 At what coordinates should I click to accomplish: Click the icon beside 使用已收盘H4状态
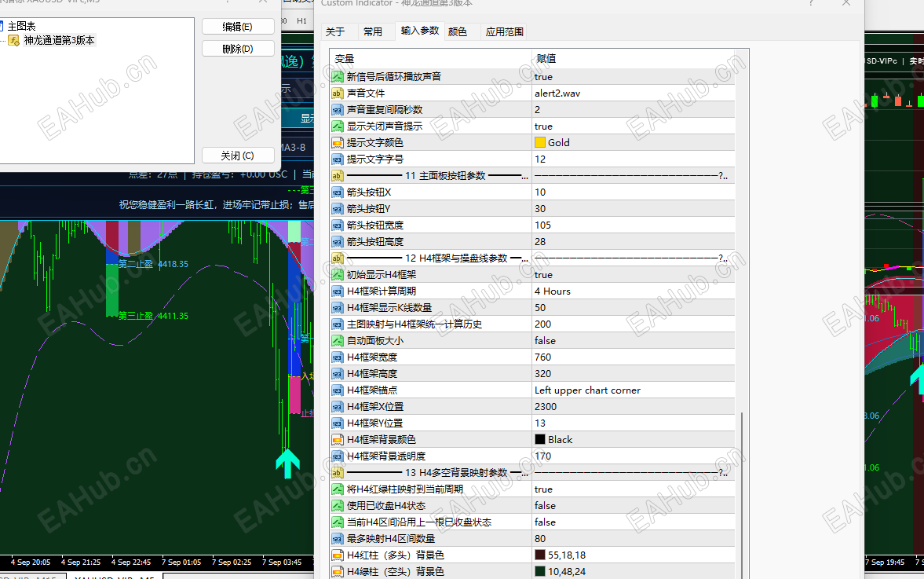pos(337,506)
